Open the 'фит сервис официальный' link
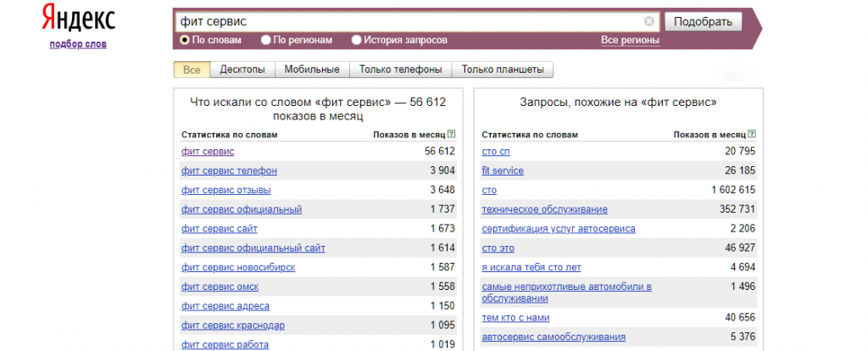 coord(242,209)
